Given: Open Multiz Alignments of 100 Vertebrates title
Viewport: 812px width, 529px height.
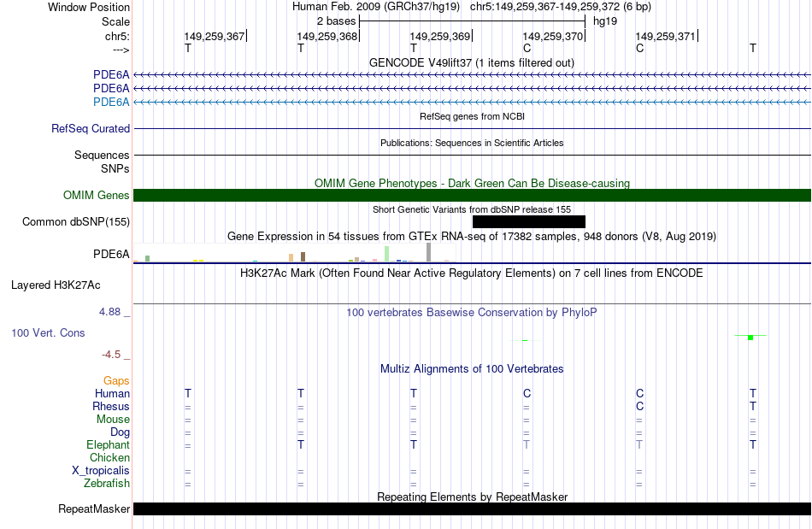Looking at the screenshot, I should click(472, 369).
